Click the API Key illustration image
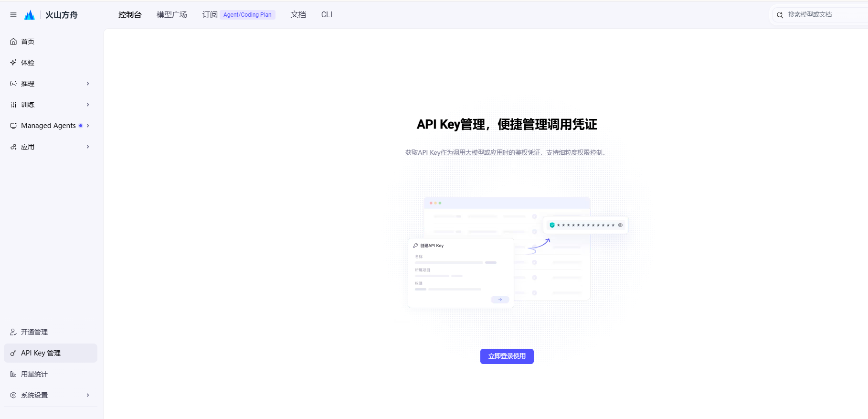The width and height of the screenshot is (868, 419). tap(518, 252)
